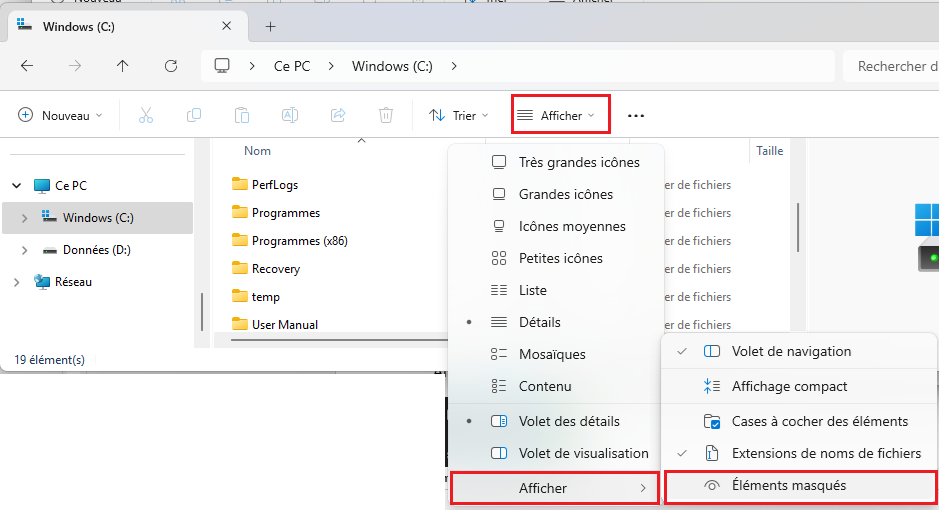The image size is (939, 510).
Task: Switch to Liste view
Action: 556,290
